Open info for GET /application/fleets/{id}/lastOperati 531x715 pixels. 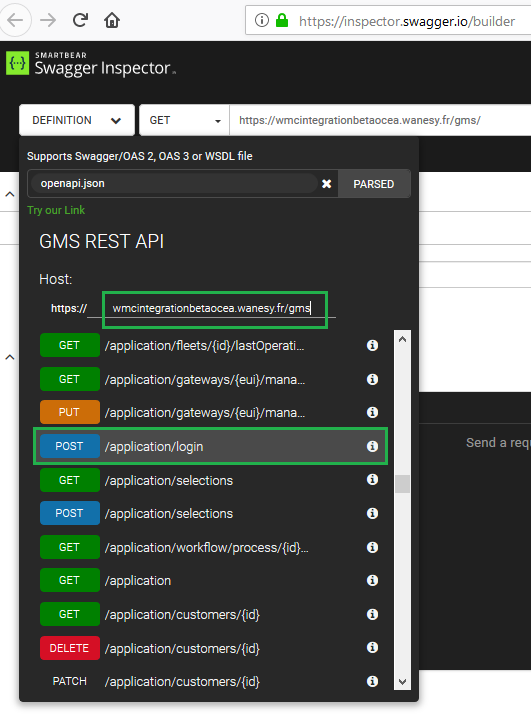[x=372, y=345]
